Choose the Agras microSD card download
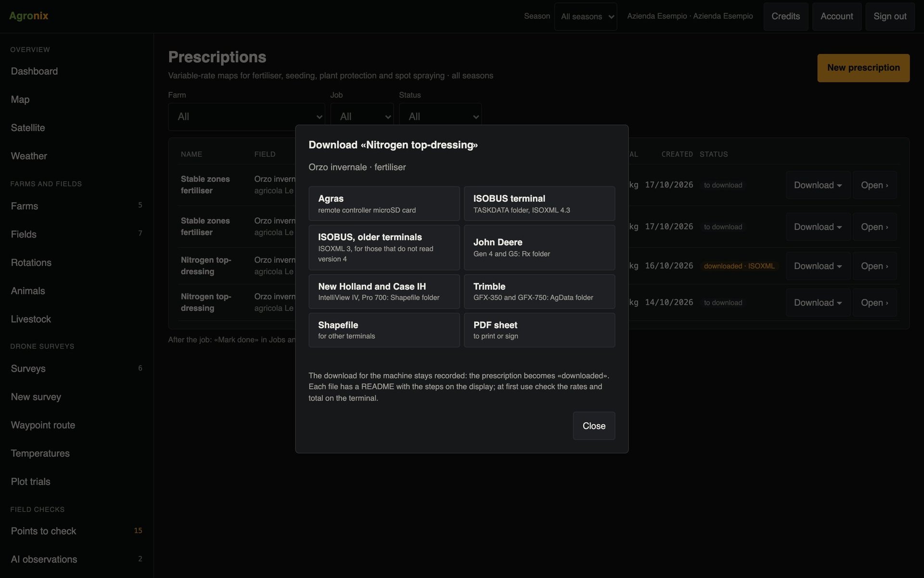 pyautogui.click(x=384, y=204)
